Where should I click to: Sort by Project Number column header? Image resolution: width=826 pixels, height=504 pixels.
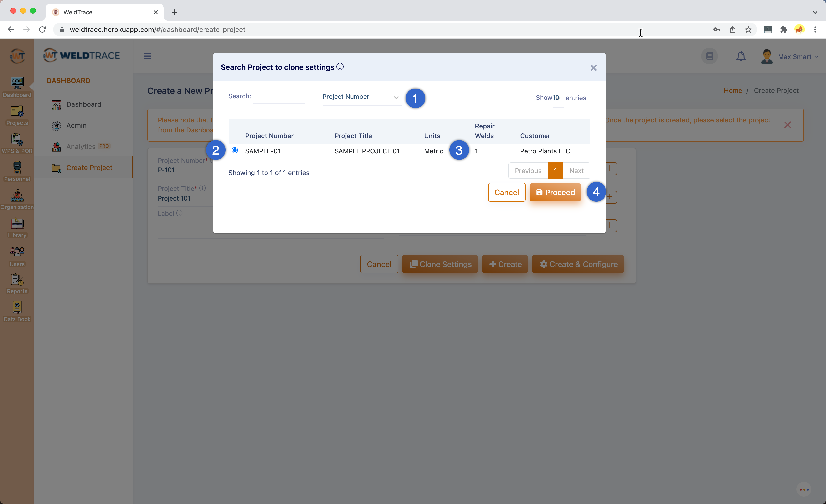pos(269,136)
